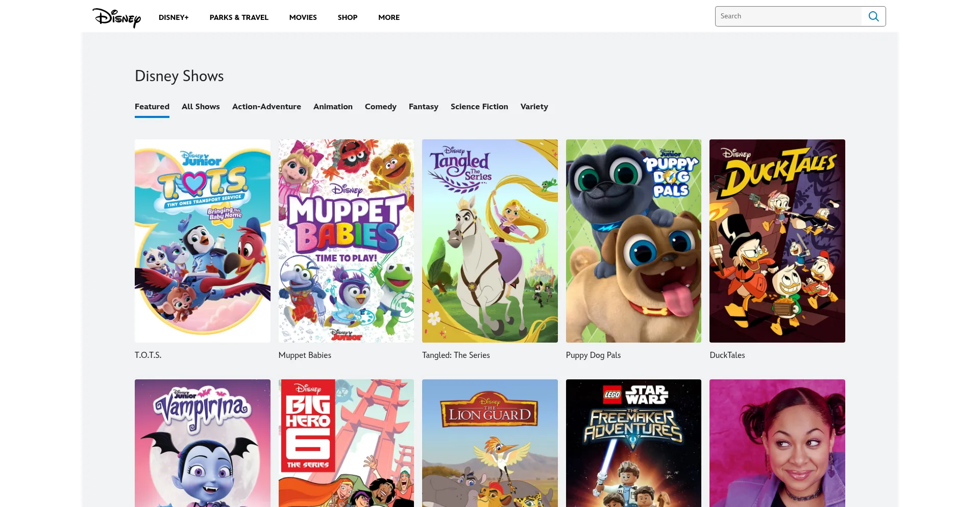980x507 pixels.
Task: Click the Tangled: The Series title link
Action: pos(456,355)
